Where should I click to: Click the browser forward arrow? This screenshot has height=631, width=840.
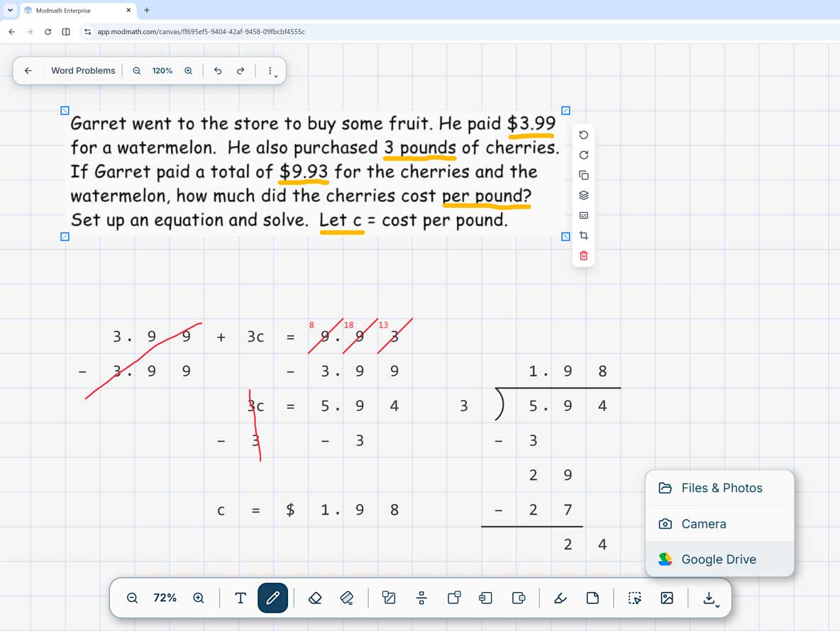click(x=30, y=32)
